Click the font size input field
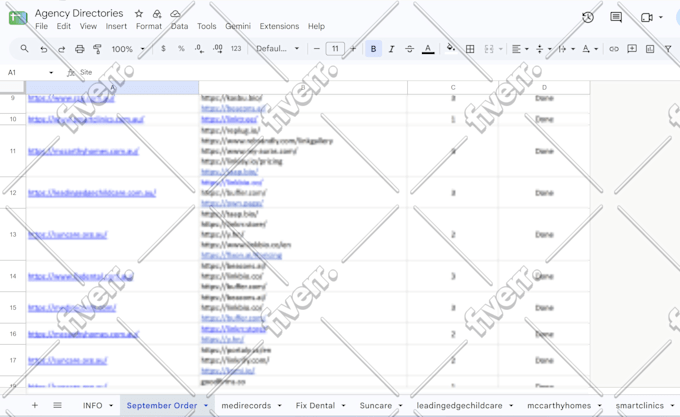The image size is (680, 417). point(335,49)
